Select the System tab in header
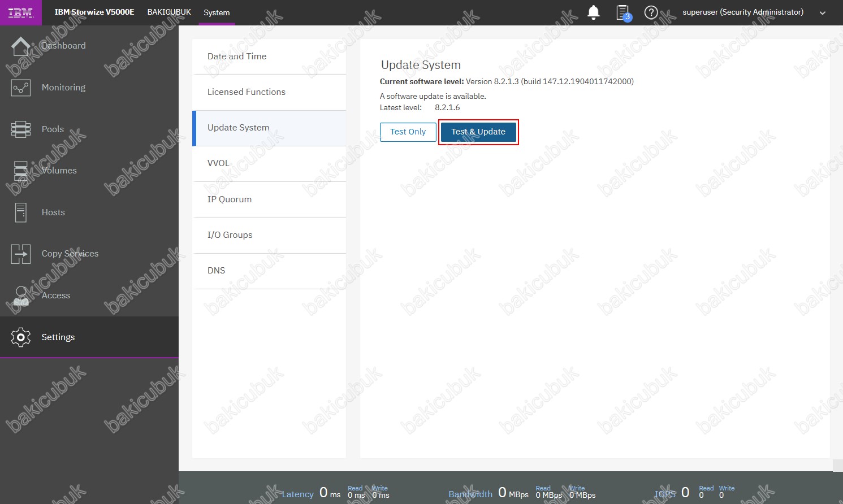Screen dimensions: 843x504 pyautogui.click(x=217, y=12)
